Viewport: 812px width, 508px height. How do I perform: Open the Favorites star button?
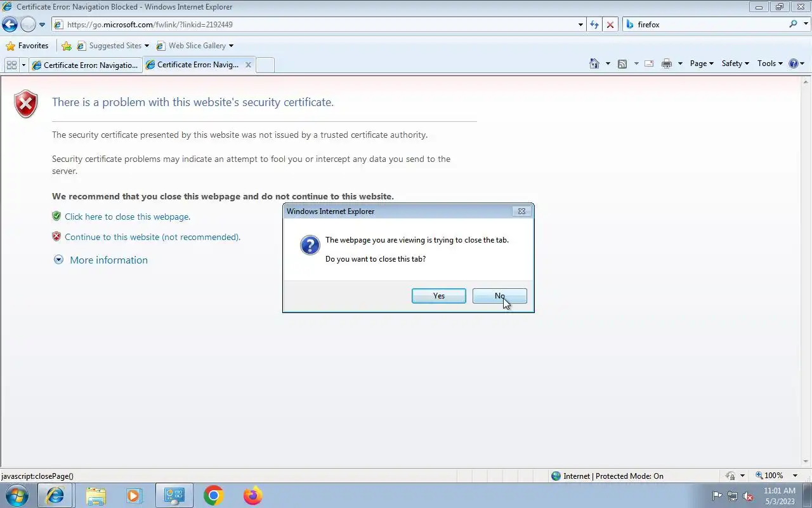pos(27,46)
